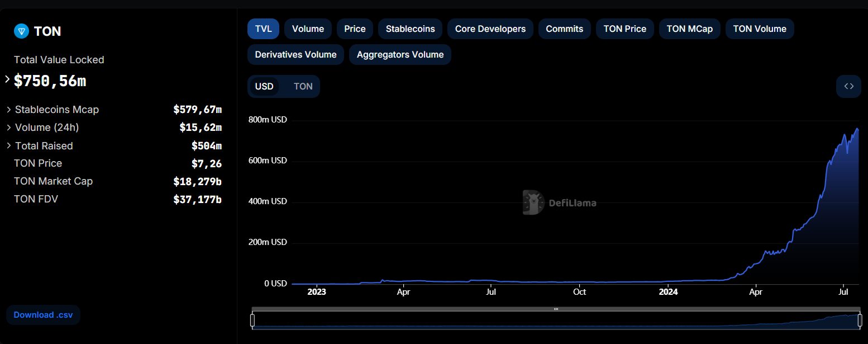868x344 pixels.
Task: Expand the Total Value Locked breakdown
Action: click(x=7, y=79)
